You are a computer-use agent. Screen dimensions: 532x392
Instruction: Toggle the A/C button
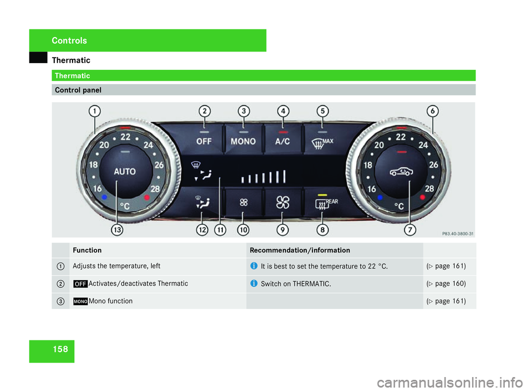tap(283, 140)
